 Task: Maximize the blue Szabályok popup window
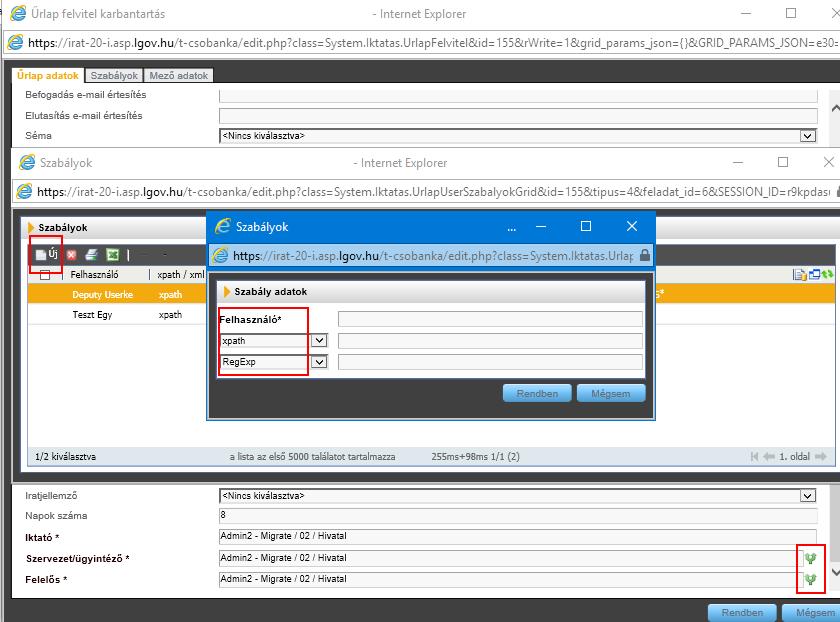(586, 227)
